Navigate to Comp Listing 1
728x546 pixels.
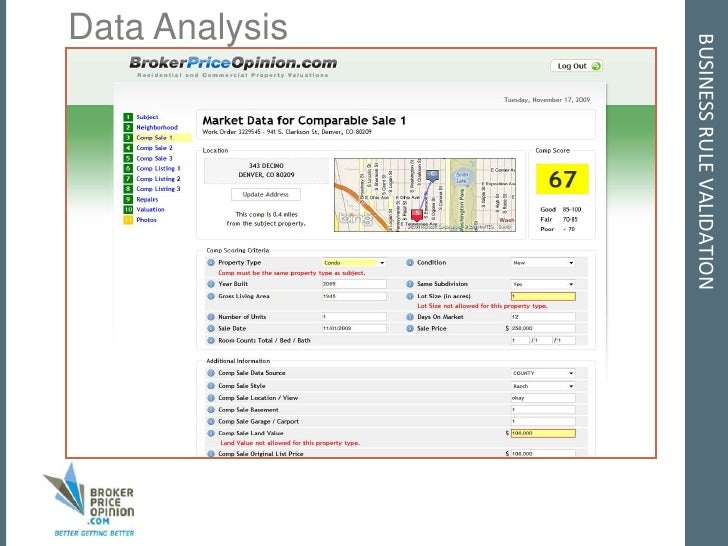(158, 169)
